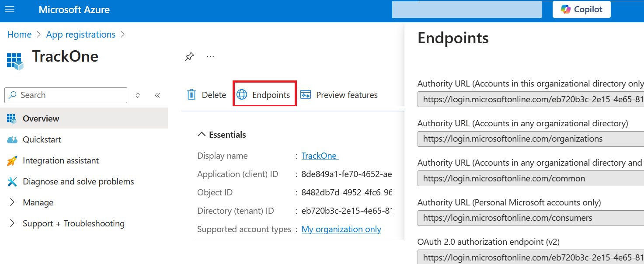Viewport: 644px width, 264px height.
Task: Click the wrench icon for Diagnose
Action: [12, 182]
